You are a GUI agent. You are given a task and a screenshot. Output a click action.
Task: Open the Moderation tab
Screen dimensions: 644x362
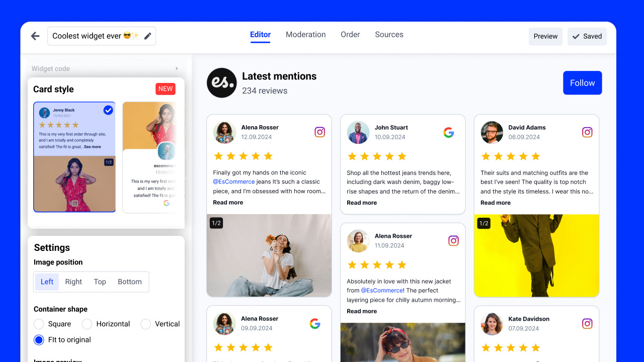(306, 35)
